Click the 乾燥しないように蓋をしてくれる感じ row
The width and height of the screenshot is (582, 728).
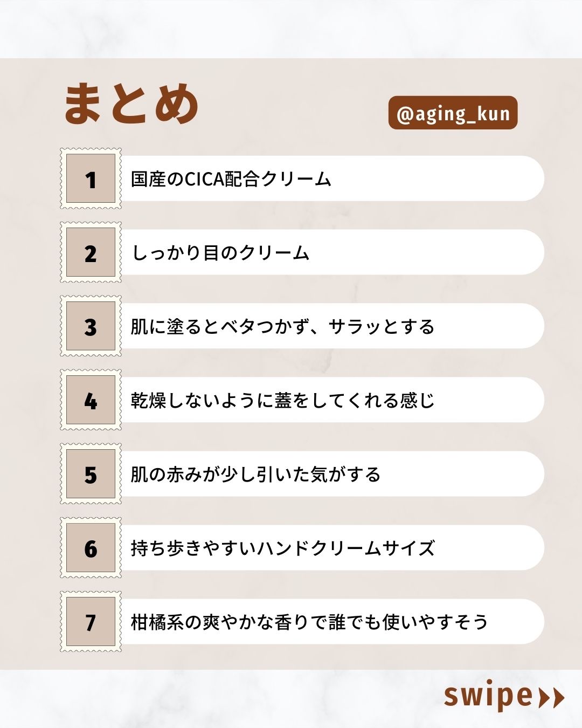coord(282,401)
